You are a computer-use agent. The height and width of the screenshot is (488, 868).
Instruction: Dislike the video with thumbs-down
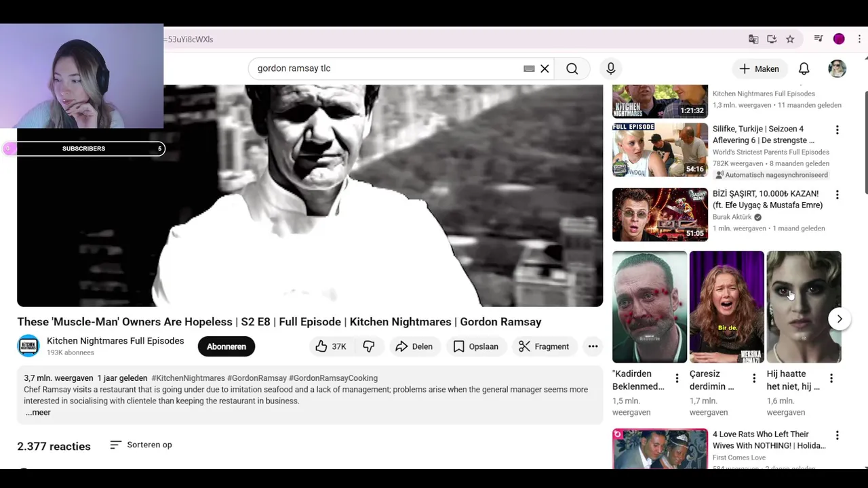tap(369, 346)
